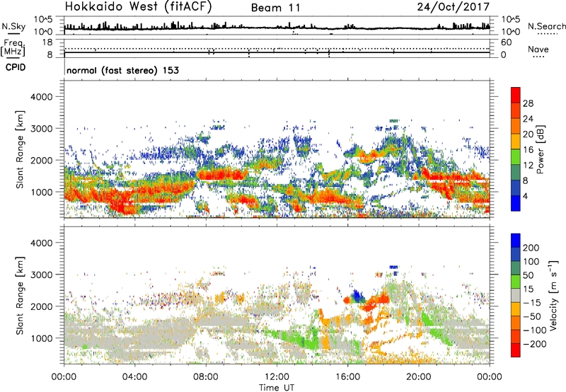Click the 'N.Sky' legend label
The height and width of the screenshot is (392, 566).
click(13, 26)
